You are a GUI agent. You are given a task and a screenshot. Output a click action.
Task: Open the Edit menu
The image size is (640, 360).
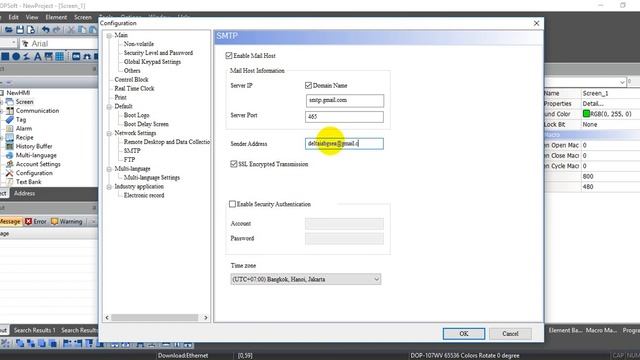point(13,17)
